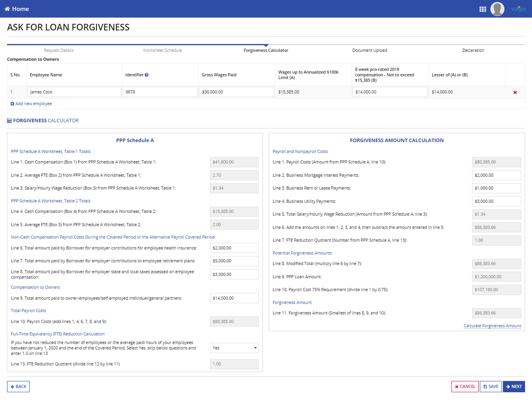The width and height of the screenshot is (532, 403).
Task: Click Line 10 75% Requirement $107,180.00 field
Action: click(496, 290)
